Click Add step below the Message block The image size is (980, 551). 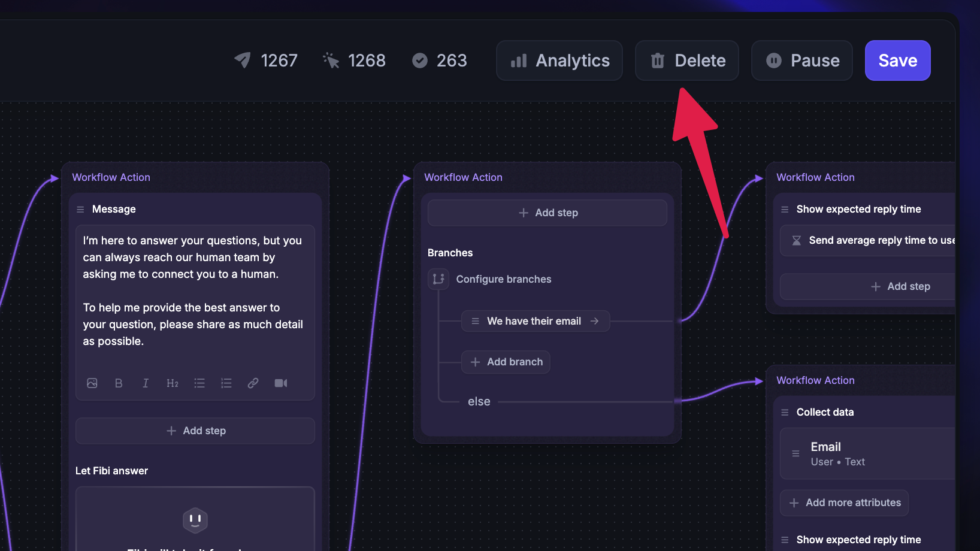click(195, 431)
